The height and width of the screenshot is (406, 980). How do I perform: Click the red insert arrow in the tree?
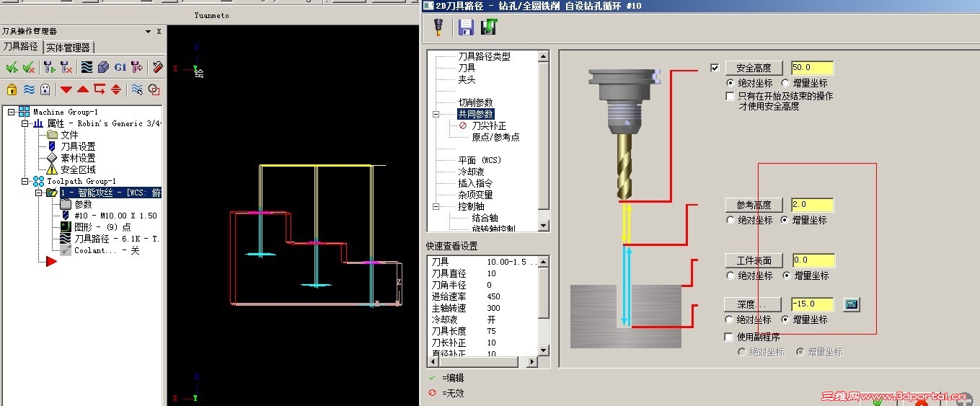click(x=51, y=262)
